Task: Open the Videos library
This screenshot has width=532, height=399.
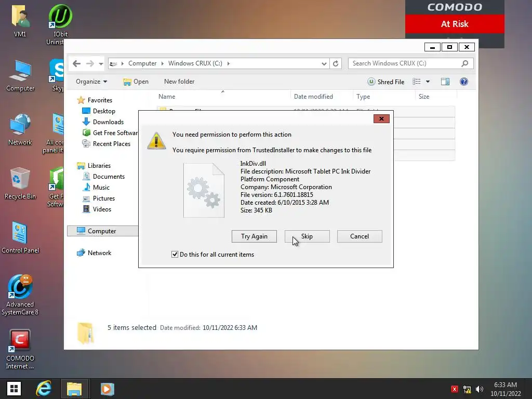Action: [x=97, y=209]
